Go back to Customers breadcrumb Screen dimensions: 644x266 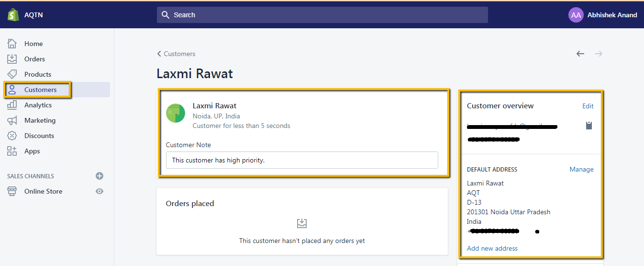[176, 54]
